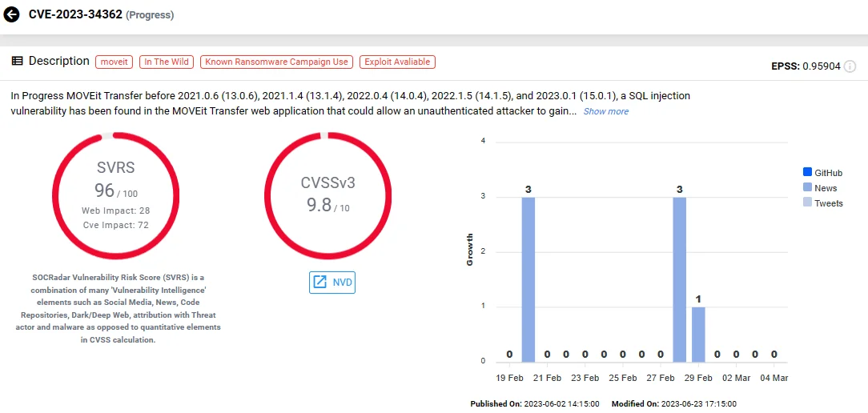Toggle GitHub series in chart legend

click(822, 173)
